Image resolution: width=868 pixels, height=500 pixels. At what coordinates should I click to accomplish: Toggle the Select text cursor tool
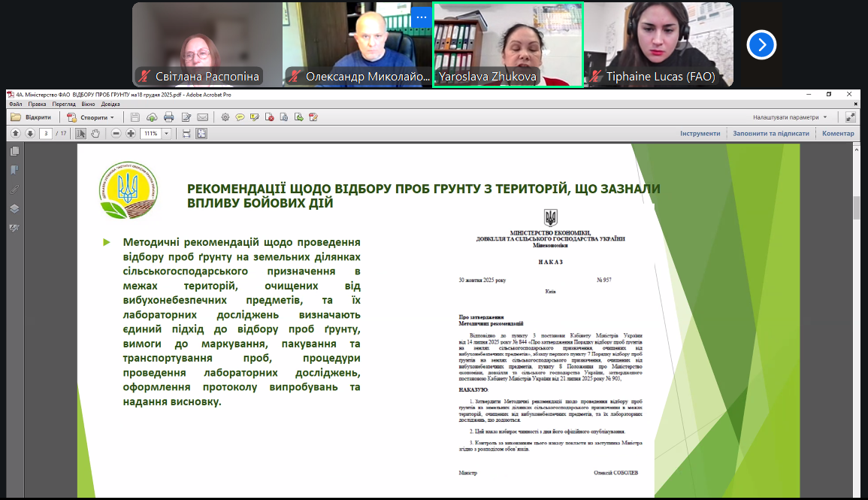pyautogui.click(x=80, y=133)
